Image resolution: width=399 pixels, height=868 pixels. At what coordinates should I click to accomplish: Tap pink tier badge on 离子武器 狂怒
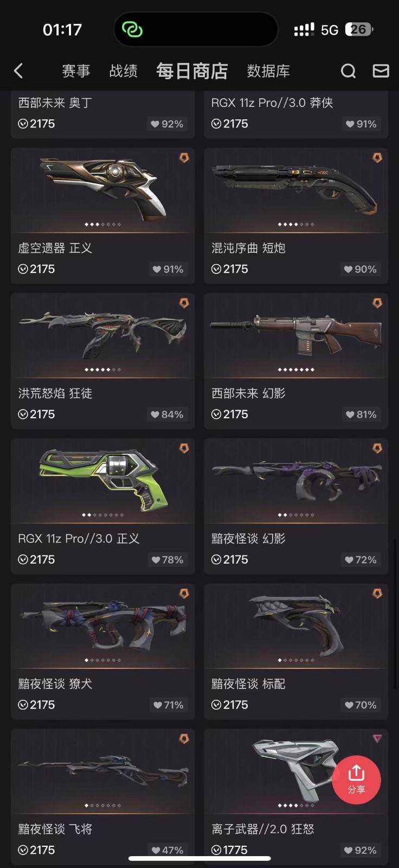377,738
